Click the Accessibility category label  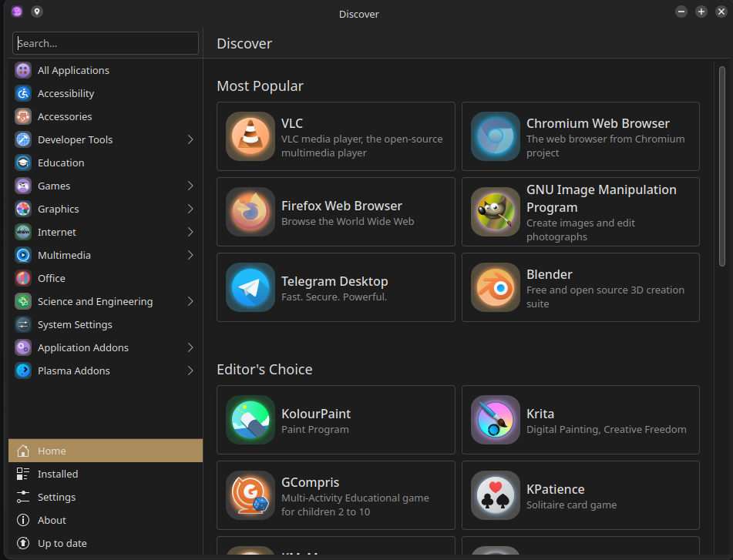pos(66,93)
